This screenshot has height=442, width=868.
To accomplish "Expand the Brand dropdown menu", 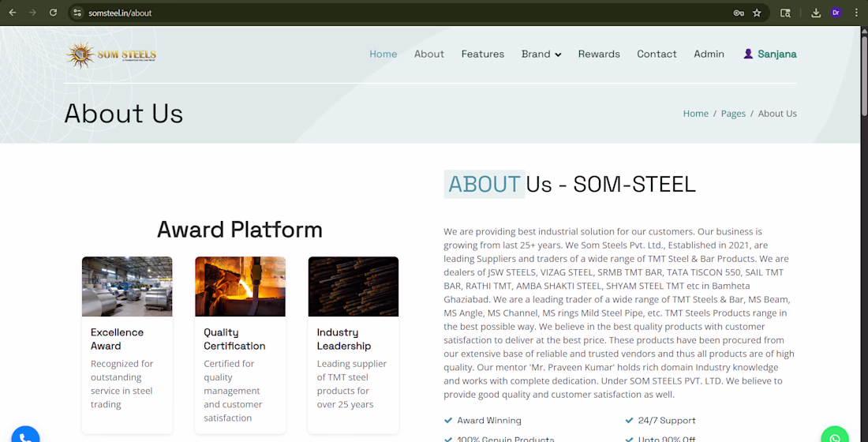I will (x=541, y=54).
